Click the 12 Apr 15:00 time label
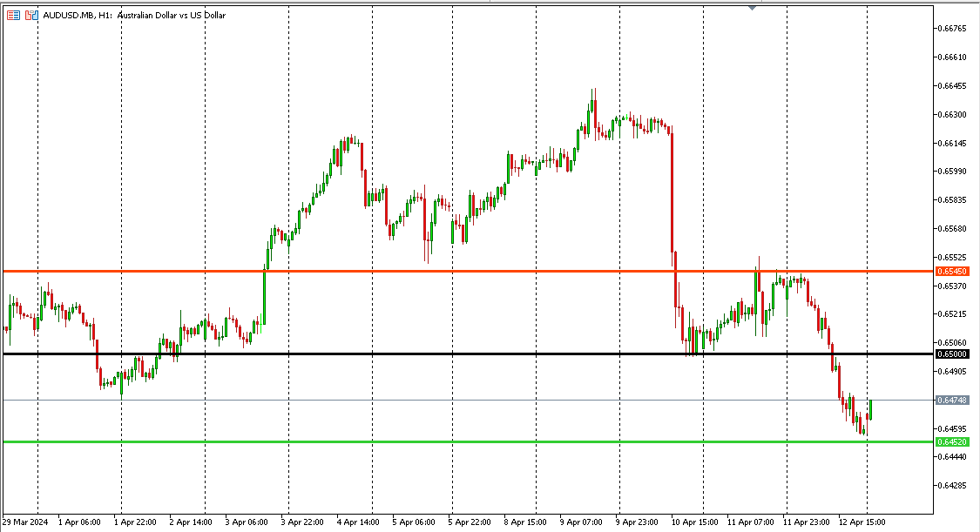Image resolution: width=980 pixels, height=532 pixels. point(862,522)
